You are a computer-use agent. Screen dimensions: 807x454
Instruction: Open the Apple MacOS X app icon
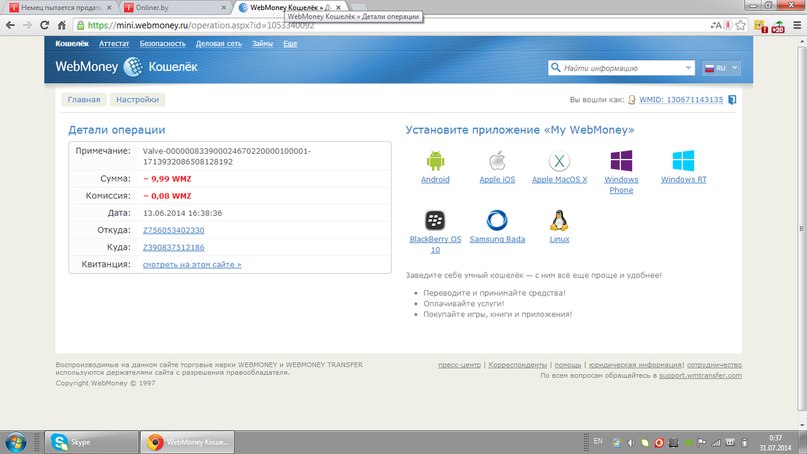click(x=559, y=161)
